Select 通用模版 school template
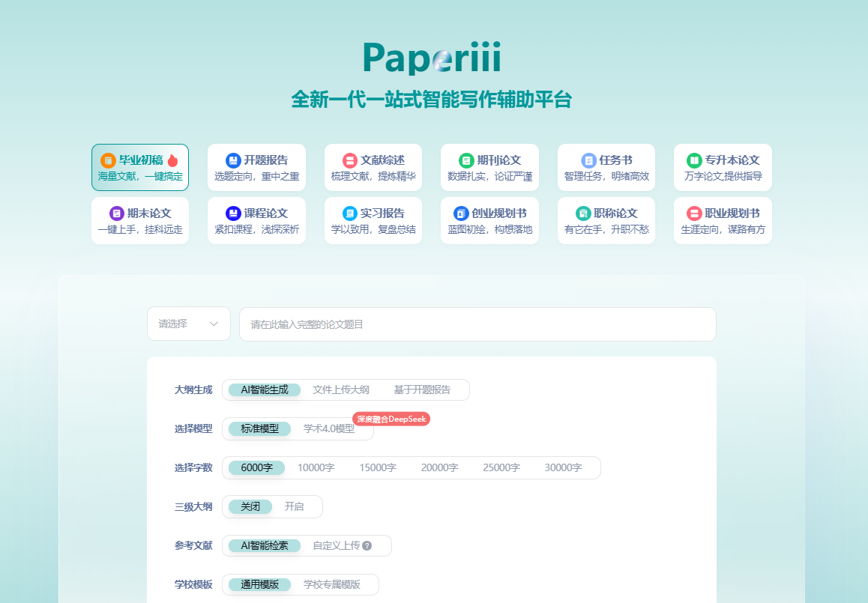The image size is (868, 603). click(x=259, y=585)
